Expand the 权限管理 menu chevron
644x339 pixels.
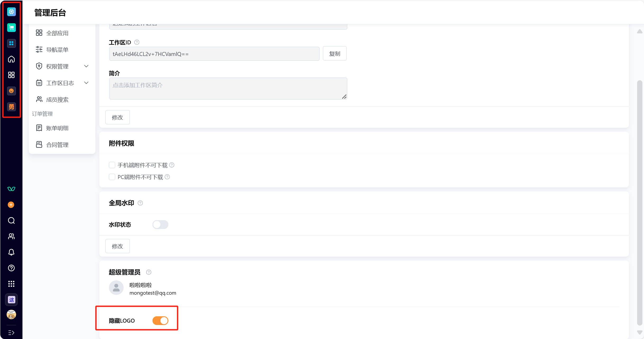pyautogui.click(x=86, y=66)
